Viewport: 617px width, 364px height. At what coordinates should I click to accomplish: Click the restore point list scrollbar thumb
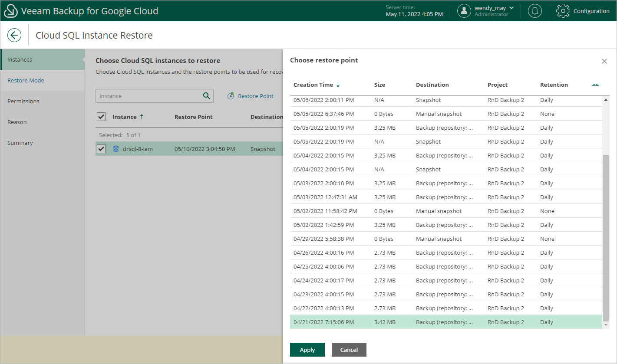click(606, 238)
